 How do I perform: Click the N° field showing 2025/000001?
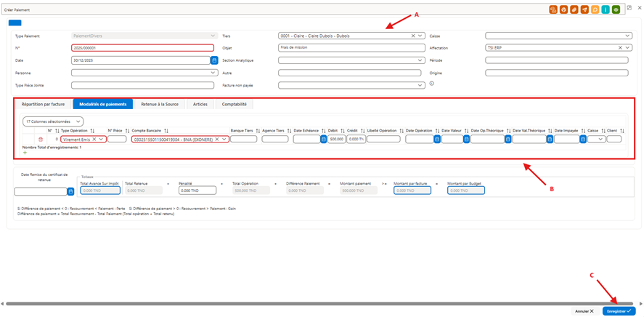point(142,48)
